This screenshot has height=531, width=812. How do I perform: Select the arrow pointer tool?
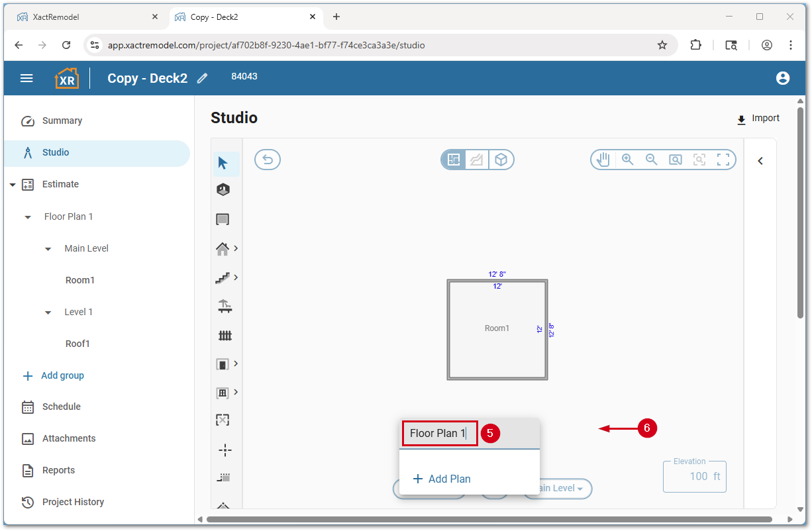pyautogui.click(x=223, y=163)
